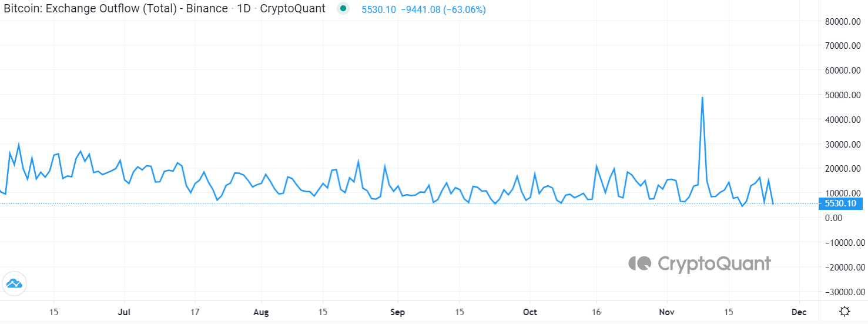The height and width of the screenshot is (324, 868).
Task: Click the −30000.00 price axis label
Action: [x=844, y=292]
